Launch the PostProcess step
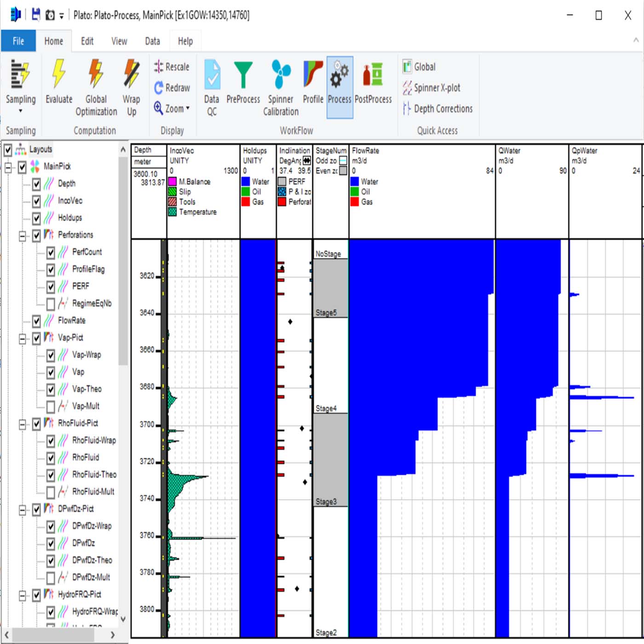 coord(373,75)
